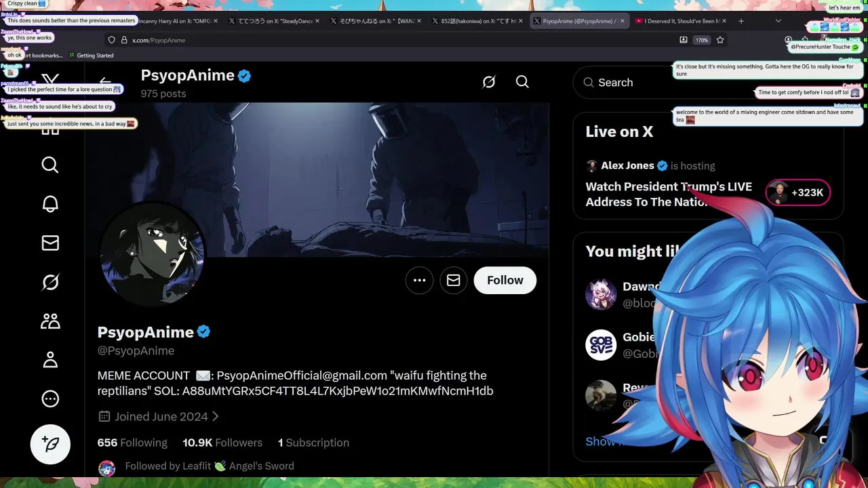Open More options circle in sidebar

coord(50,399)
